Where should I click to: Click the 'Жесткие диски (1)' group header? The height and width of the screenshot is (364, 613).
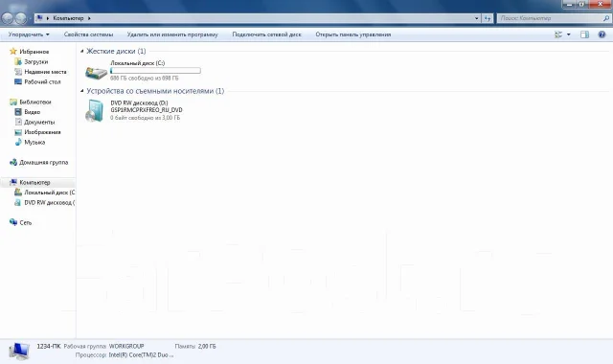pyautogui.click(x=116, y=51)
